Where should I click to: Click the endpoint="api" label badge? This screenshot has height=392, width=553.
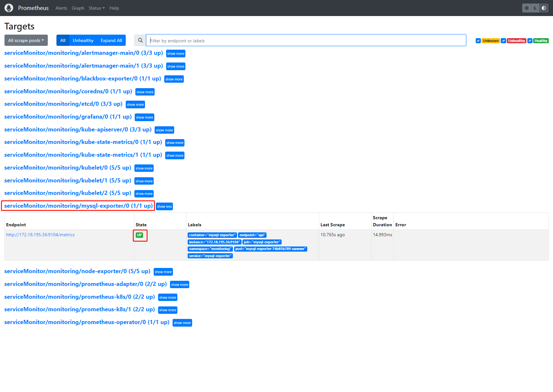252,235
